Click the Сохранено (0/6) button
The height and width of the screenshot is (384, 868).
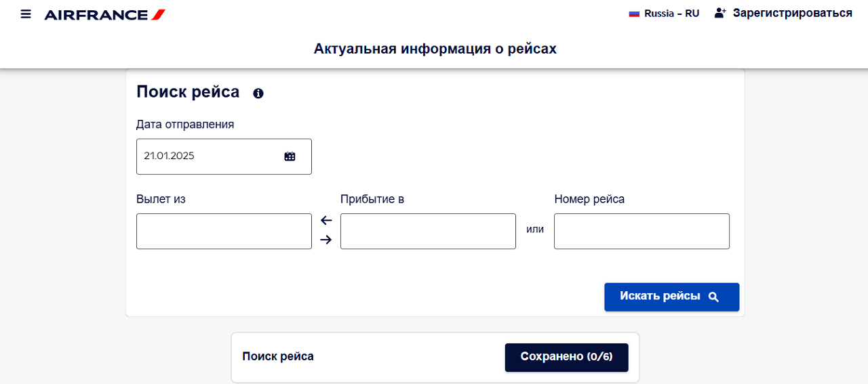pos(566,357)
